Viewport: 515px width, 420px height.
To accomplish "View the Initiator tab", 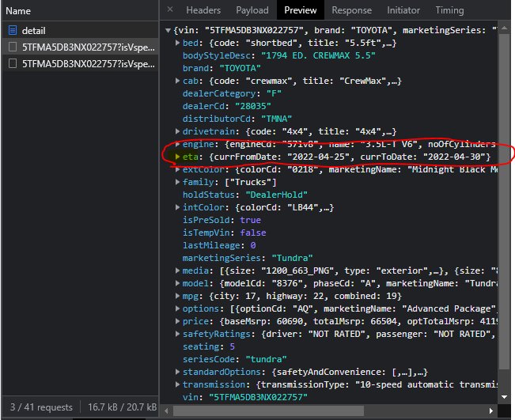I will [403, 10].
